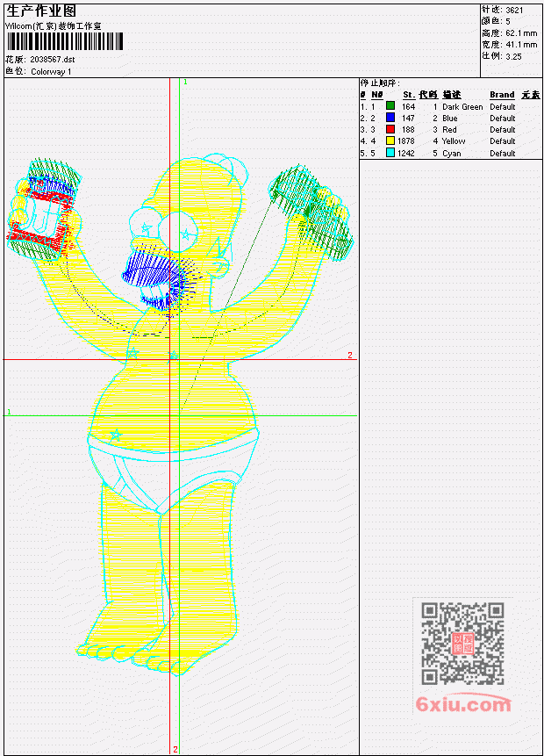Click the Yellow color swatch
Image resolution: width=544 pixels, height=756 pixels.
(x=390, y=140)
